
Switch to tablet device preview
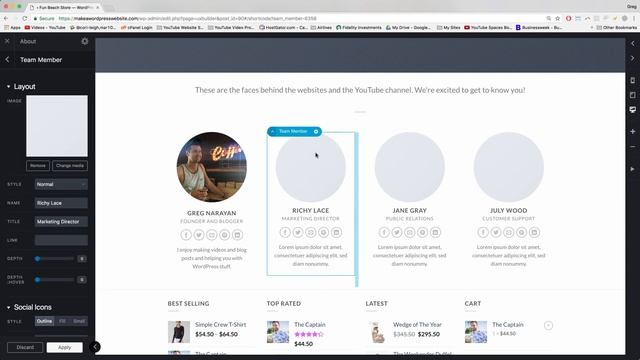633,95
